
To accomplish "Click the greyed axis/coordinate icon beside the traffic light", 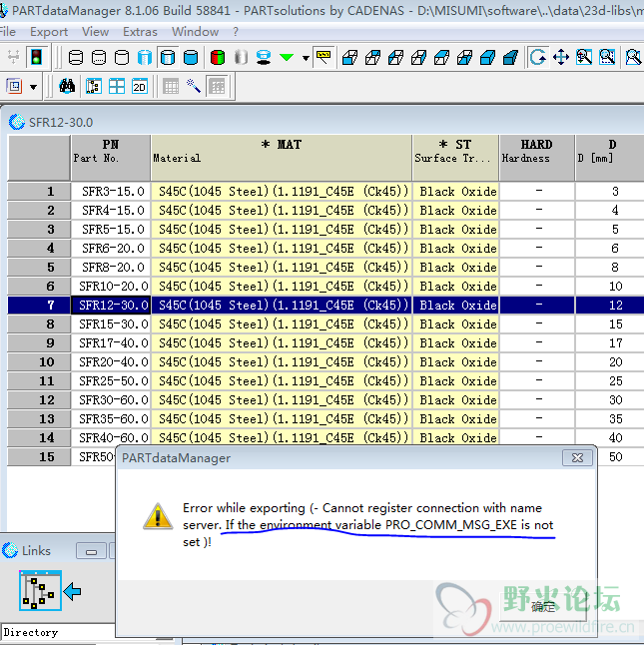I will pyautogui.click(x=13, y=57).
